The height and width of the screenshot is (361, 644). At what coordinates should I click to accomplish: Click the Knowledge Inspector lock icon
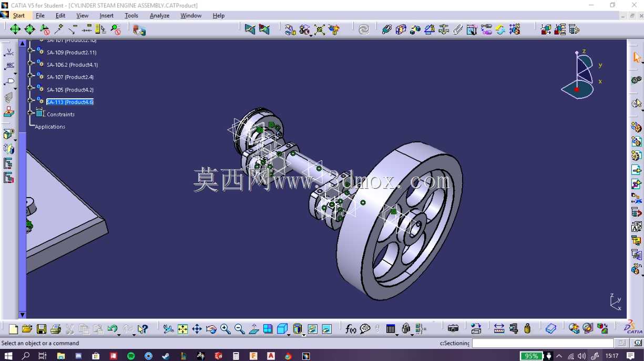pyautogui.click(x=406, y=329)
